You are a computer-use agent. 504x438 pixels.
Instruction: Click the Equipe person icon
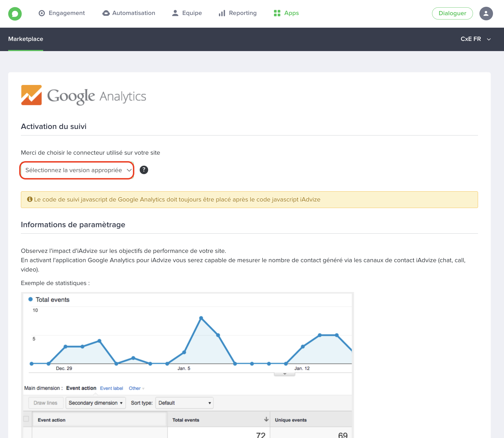coord(175,13)
